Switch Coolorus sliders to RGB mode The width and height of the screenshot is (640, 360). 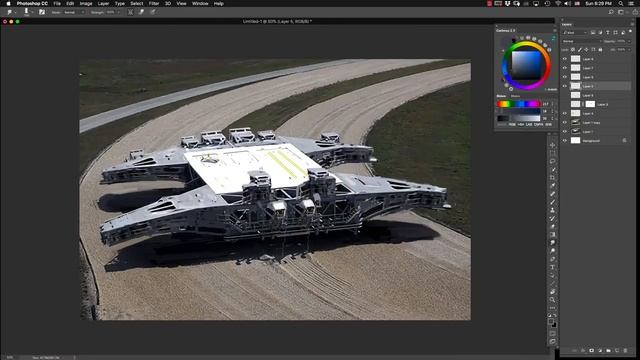click(x=512, y=124)
